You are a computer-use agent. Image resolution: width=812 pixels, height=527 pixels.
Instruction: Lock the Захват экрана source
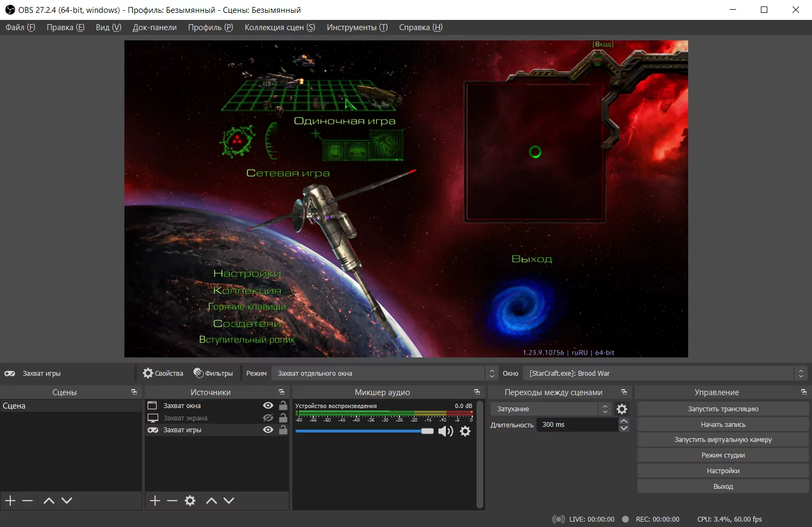(x=283, y=418)
